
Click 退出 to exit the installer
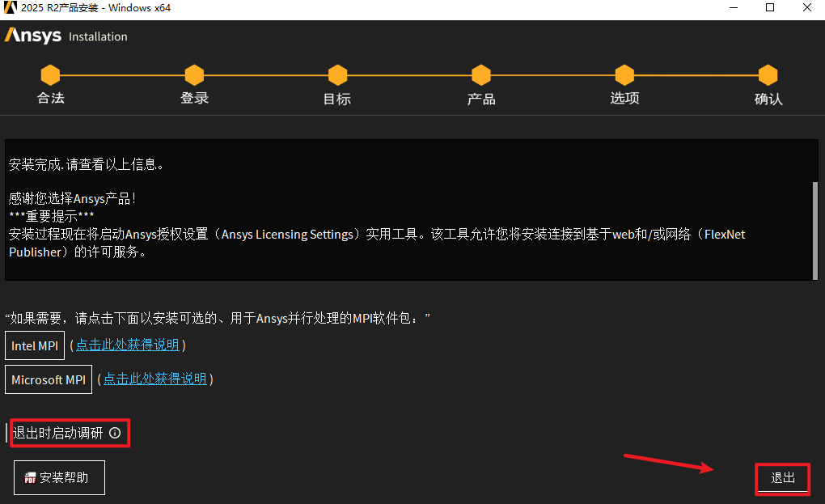782,477
